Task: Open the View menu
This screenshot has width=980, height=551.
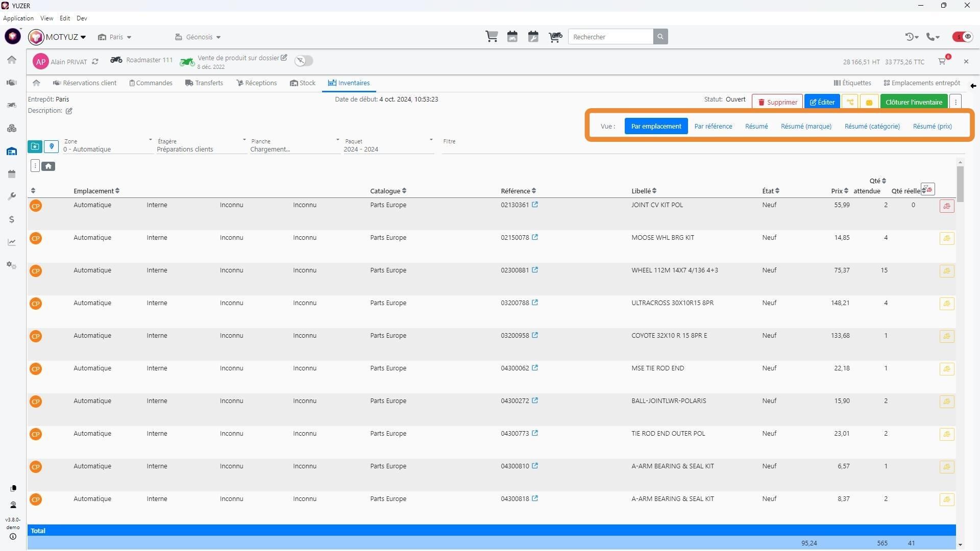Action: (46, 18)
